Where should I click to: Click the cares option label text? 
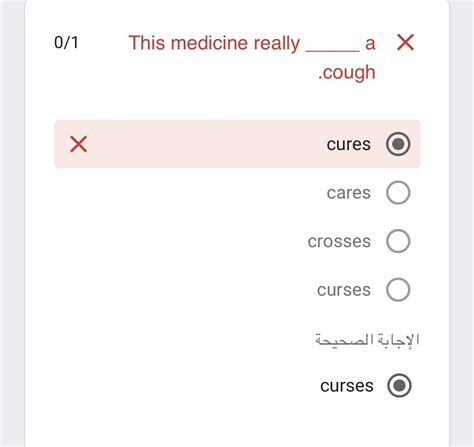pos(349,193)
